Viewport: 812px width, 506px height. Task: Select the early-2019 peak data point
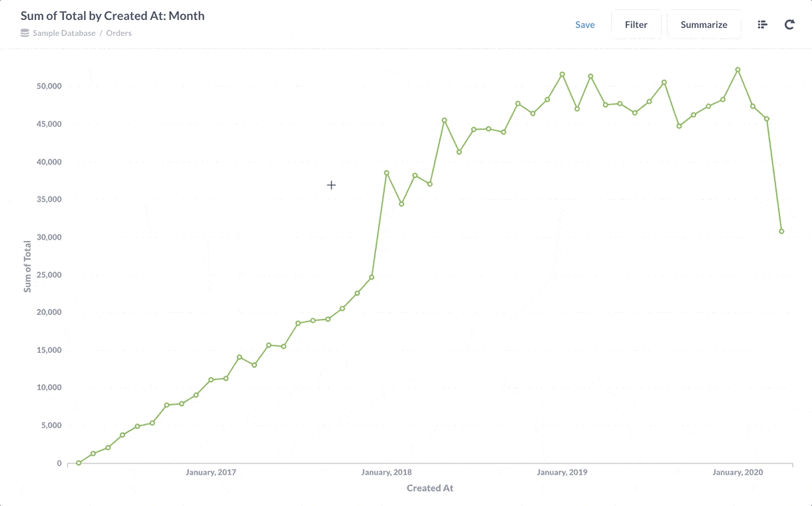click(562, 74)
